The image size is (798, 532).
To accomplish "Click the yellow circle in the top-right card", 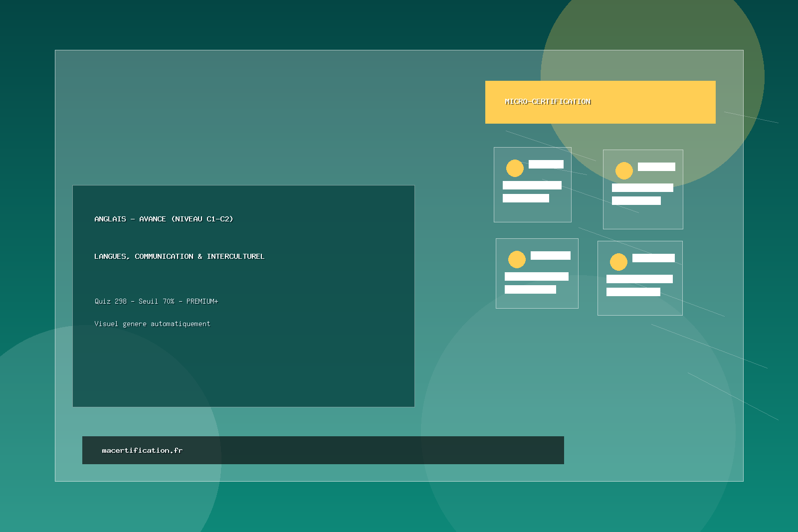I will pyautogui.click(x=624, y=171).
